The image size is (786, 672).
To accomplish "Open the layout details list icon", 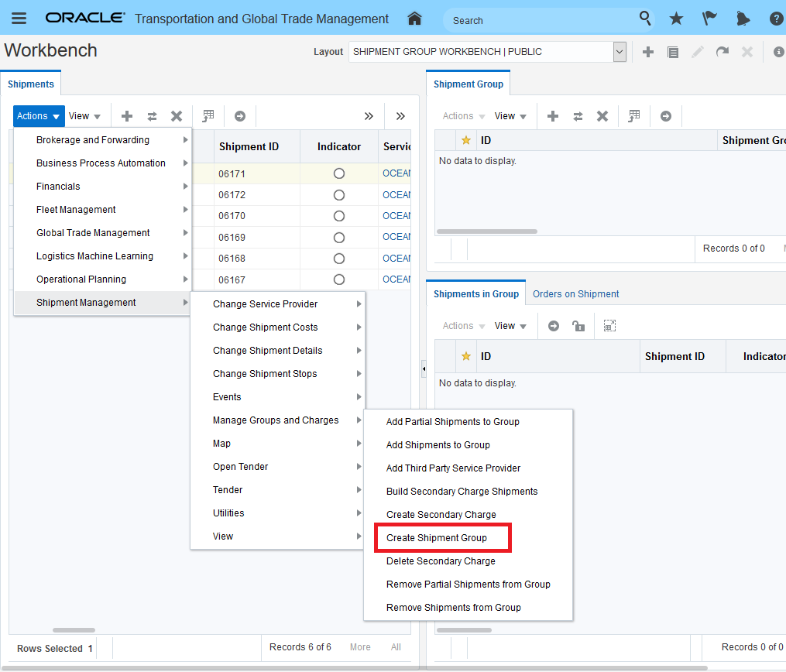I will coord(673,52).
